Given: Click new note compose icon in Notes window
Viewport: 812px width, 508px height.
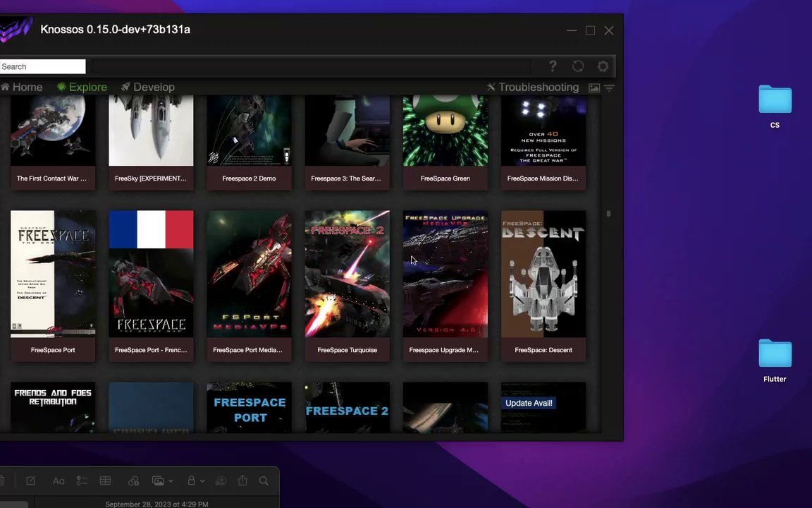Looking at the screenshot, I should point(30,480).
